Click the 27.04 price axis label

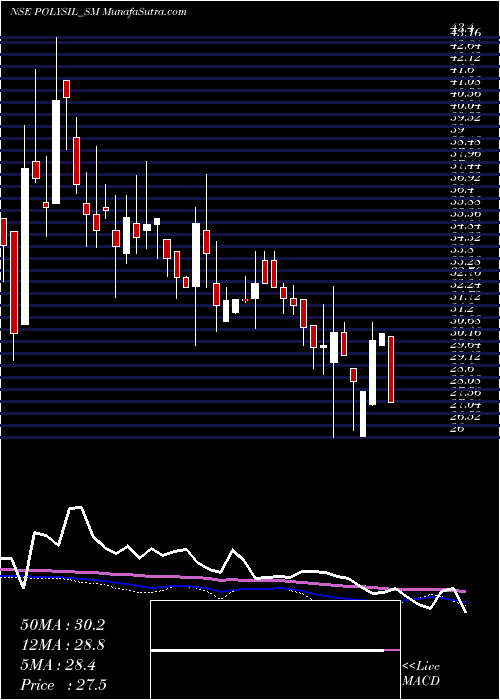pos(466,405)
